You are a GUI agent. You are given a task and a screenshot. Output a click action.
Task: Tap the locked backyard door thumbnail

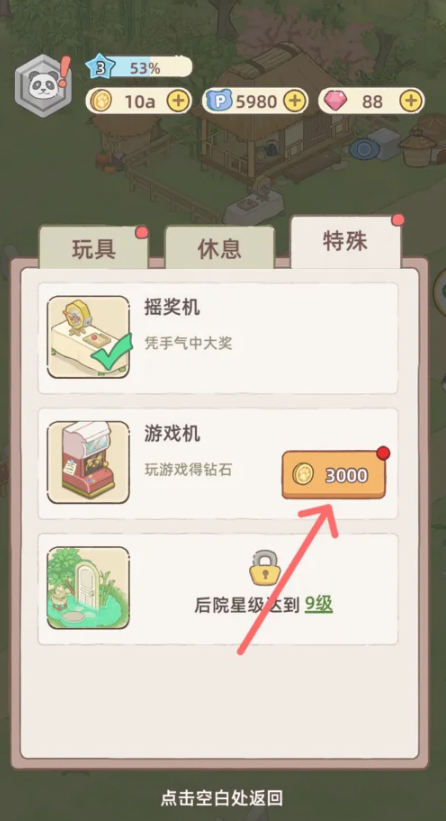pyautogui.click(x=88, y=587)
